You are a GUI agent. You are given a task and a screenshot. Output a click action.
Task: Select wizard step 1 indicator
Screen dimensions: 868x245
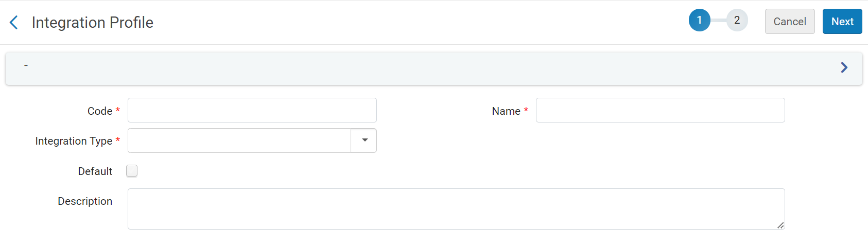tap(699, 21)
